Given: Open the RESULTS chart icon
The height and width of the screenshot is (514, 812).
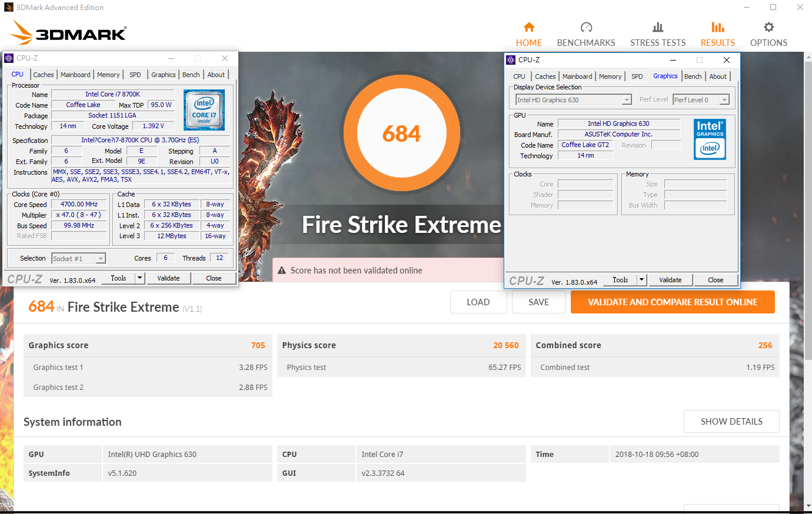Looking at the screenshot, I should [718, 27].
